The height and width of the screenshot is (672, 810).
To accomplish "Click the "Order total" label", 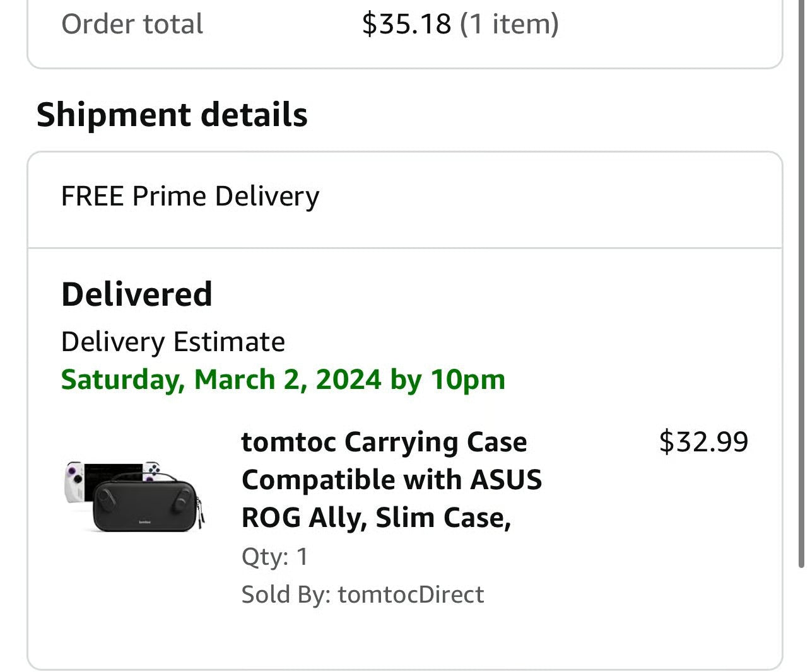I will coord(132,24).
